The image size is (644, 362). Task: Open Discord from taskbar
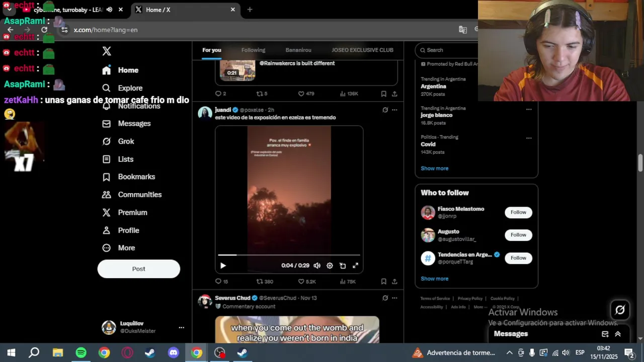point(173,353)
